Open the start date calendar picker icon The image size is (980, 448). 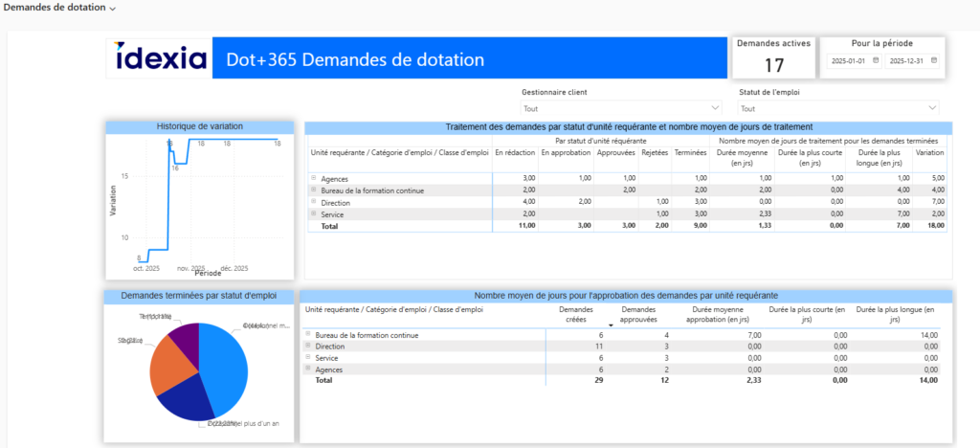876,61
